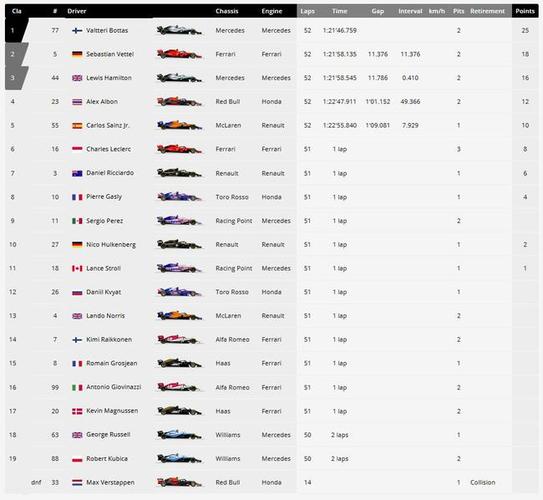
Task: Click the Thai flag next to Alex Albon
Action: click(77, 102)
